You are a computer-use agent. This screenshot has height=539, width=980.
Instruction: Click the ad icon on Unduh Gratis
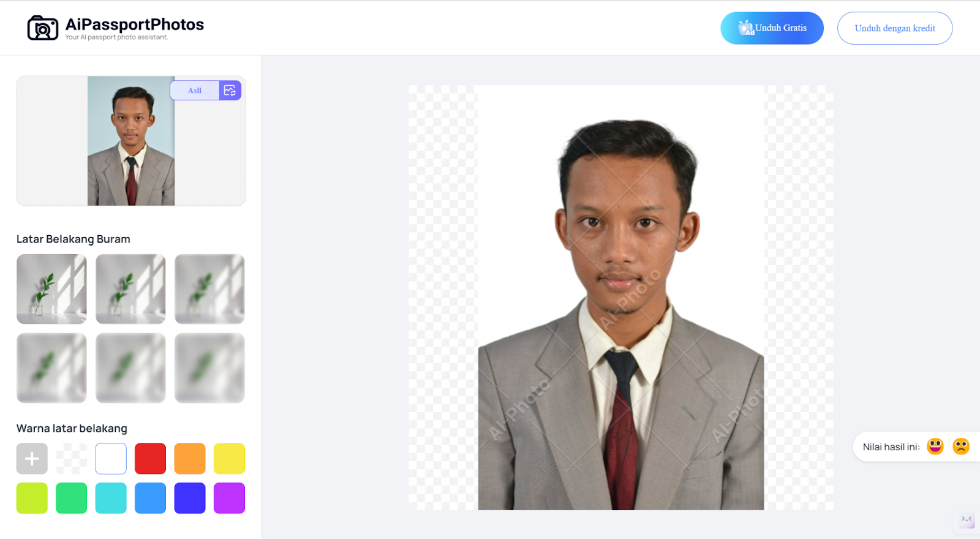(745, 28)
